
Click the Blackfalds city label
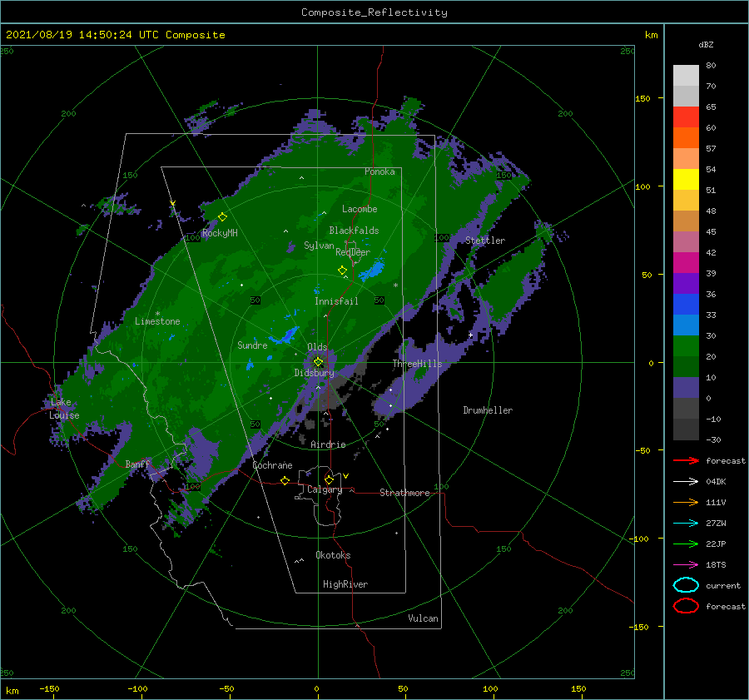click(x=354, y=231)
